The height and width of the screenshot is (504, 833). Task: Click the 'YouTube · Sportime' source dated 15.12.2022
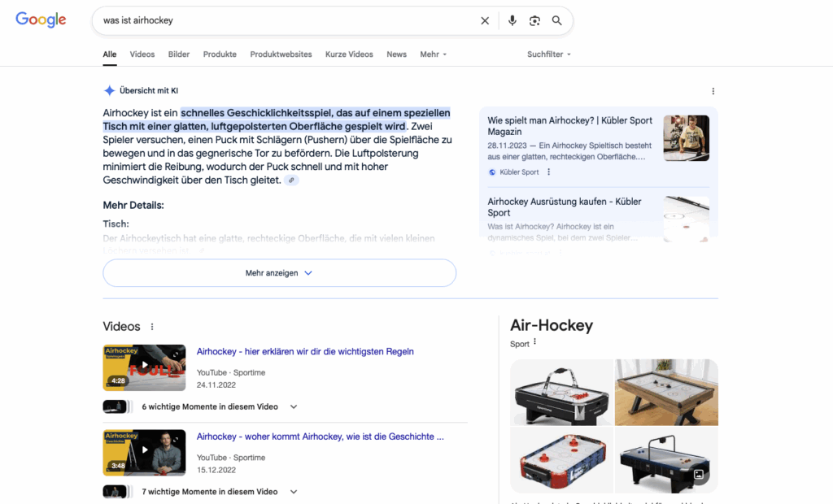(231, 458)
